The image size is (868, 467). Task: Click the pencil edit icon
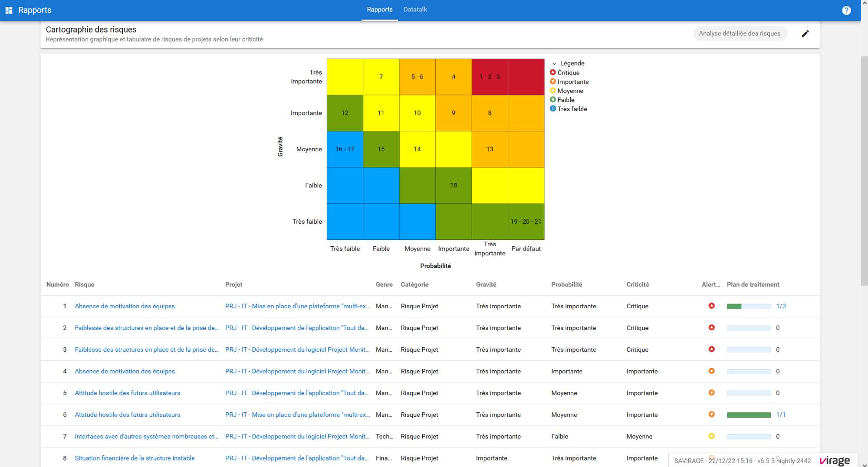pos(805,33)
